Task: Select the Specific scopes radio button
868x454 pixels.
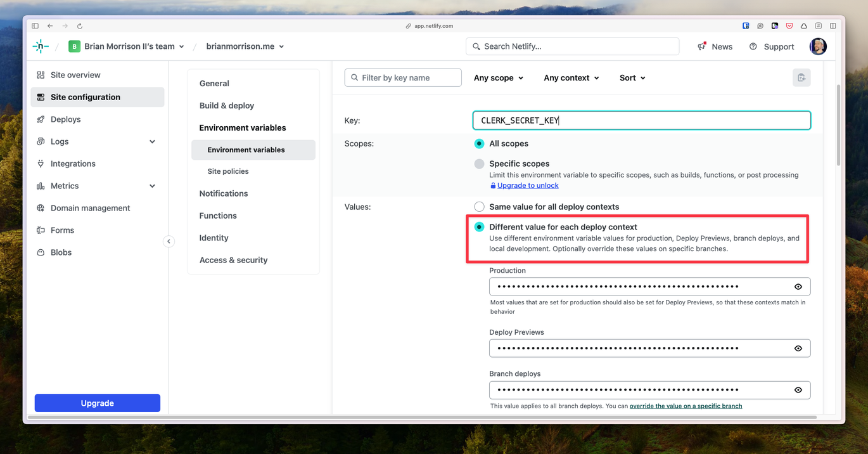Action: coord(480,164)
